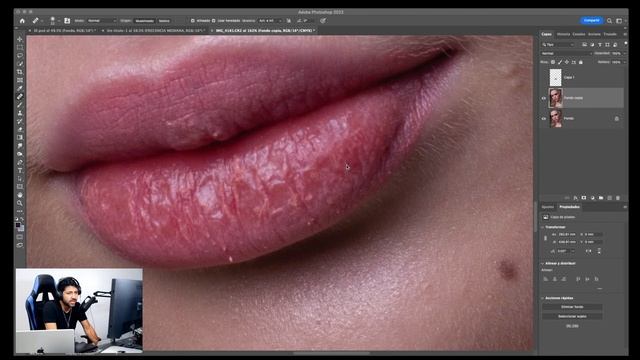Toggle the Alineado checkbox
Image resolution: width=640 pixels, height=360 pixels.
click(x=193, y=20)
